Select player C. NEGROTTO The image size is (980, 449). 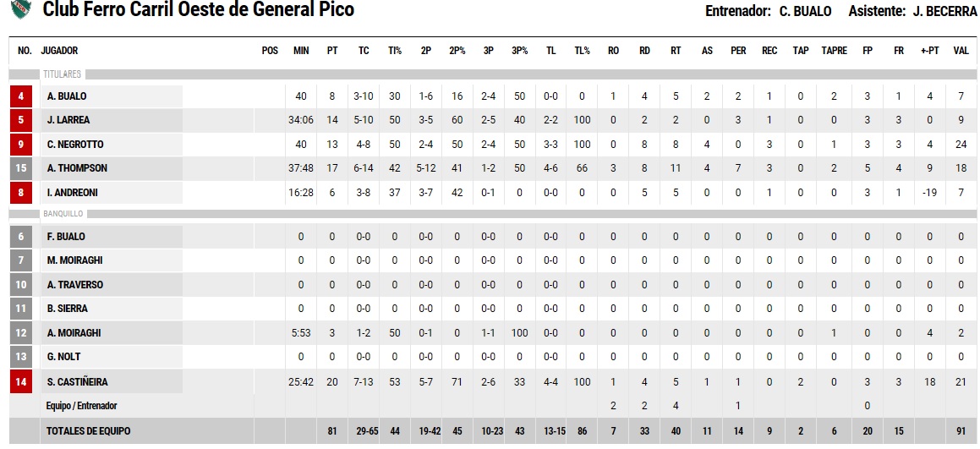click(x=77, y=145)
